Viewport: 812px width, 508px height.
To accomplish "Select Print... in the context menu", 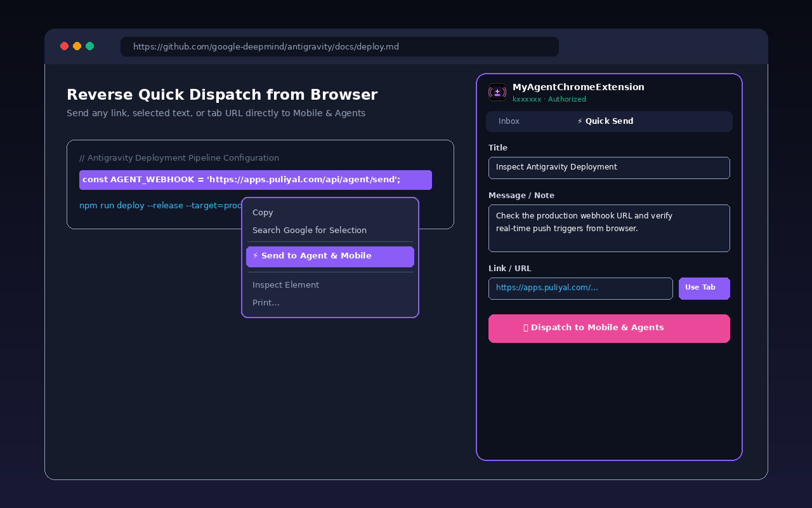I will click(330, 303).
